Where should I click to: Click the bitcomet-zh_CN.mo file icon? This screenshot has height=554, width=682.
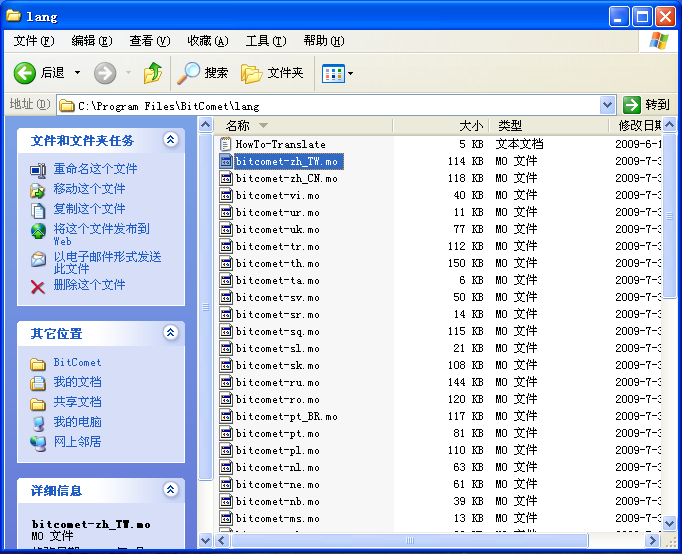[226, 178]
